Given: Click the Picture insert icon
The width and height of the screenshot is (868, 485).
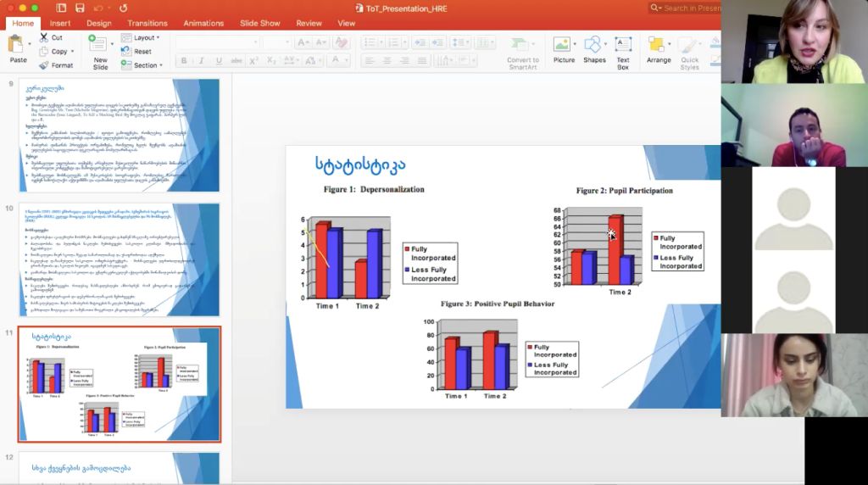Looking at the screenshot, I should click(562, 45).
